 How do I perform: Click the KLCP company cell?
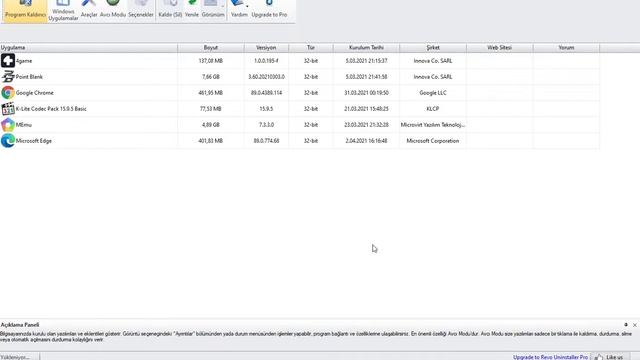[x=433, y=109]
